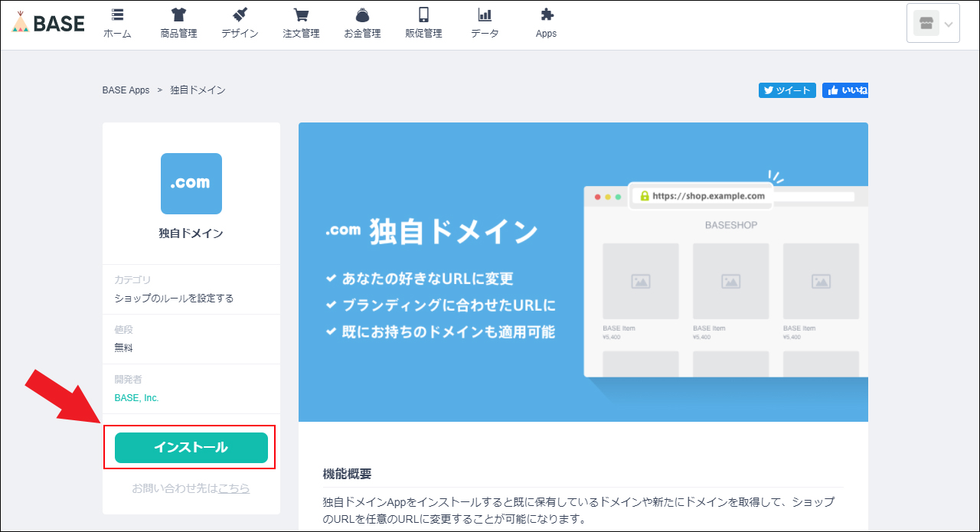Viewport: 980px width, 532px height.
Task: Select デザイン menu label
Action: coord(240,34)
